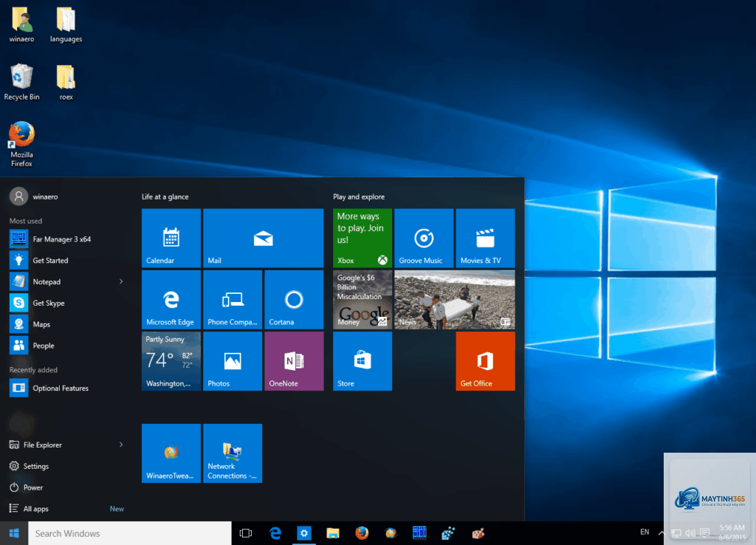This screenshot has width=756, height=545.
Task: Open the Movies & TV tile
Action: [486, 238]
